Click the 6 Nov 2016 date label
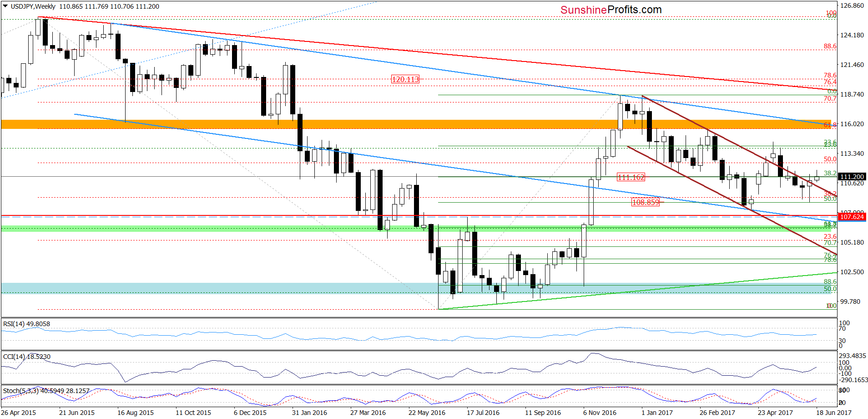The height and width of the screenshot is (419, 868). (600, 413)
